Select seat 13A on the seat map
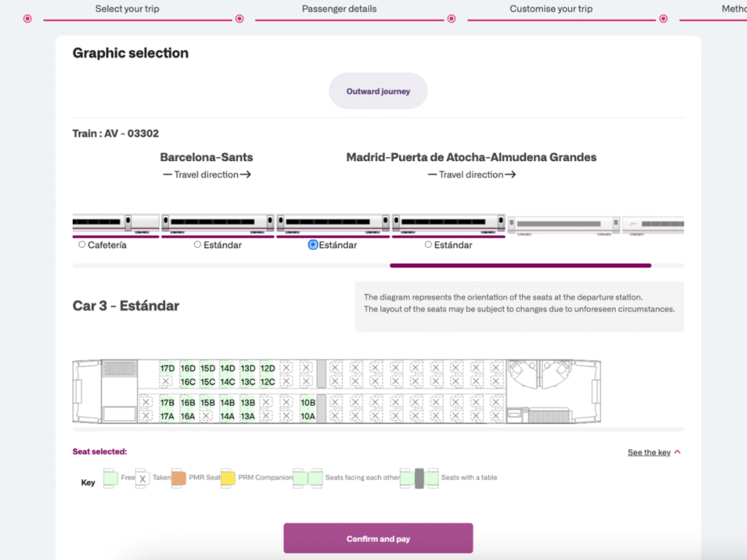The image size is (747, 560). pyautogui.click(x=248, y=416)
